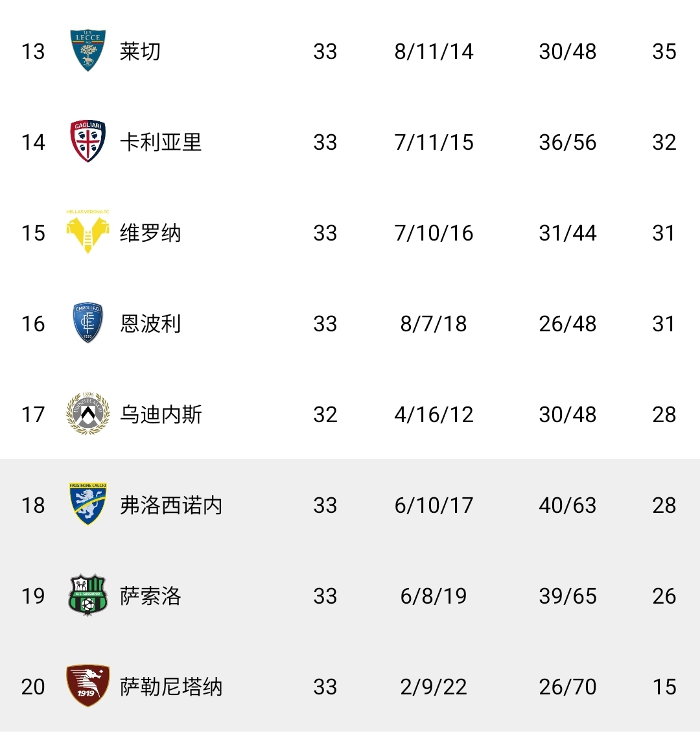Tap the 2/9/22 record of 萨勒尼塔纳
This screenshot has width=700, height=732.
pos(434,687)
